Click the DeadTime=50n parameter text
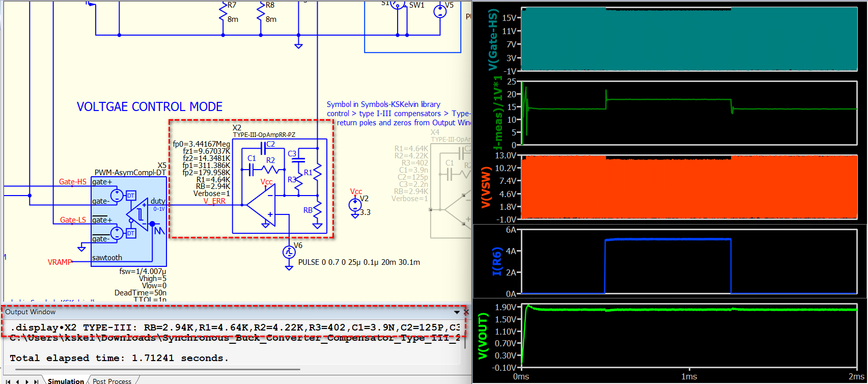 coord(141,293)
